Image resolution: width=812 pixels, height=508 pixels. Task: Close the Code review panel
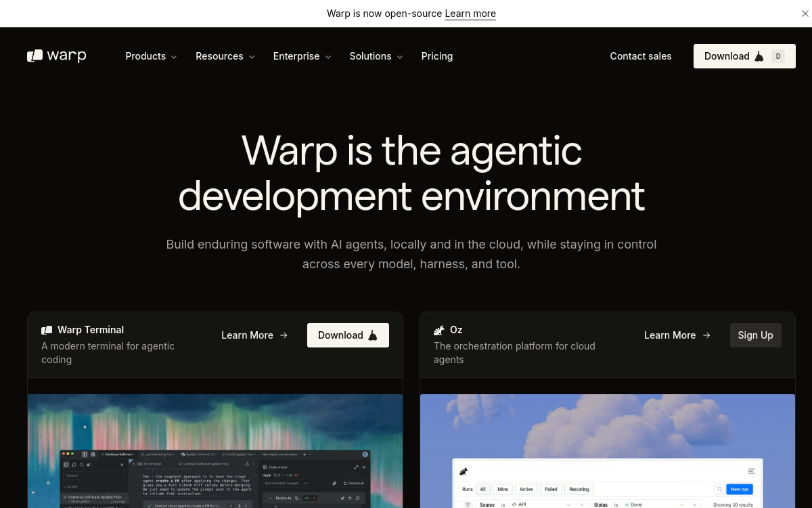(x=364, y=467)
